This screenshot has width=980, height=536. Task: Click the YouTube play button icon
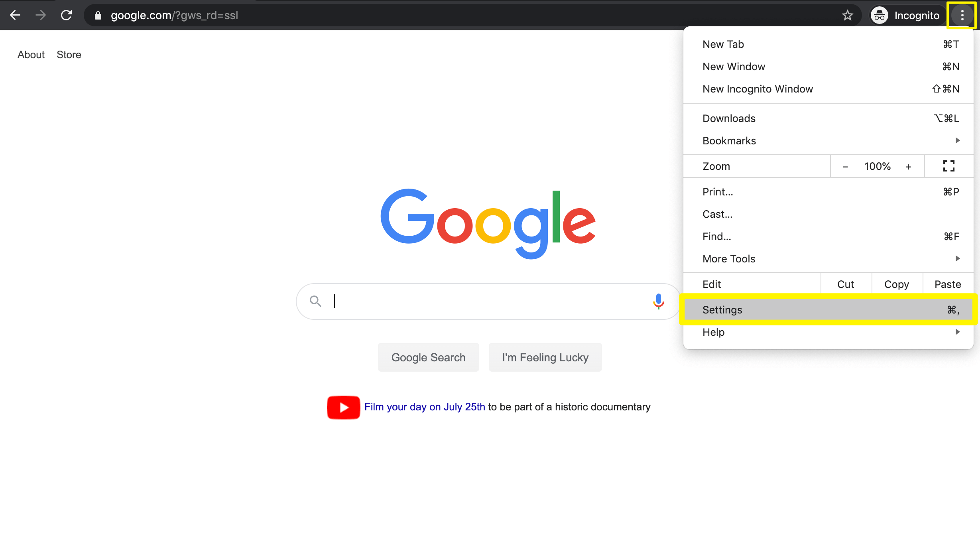343,407
